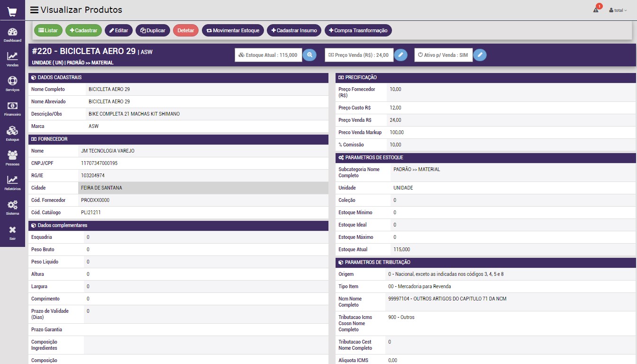This screenshot has height=364, width=637.
Task: Edit Preço Venda with pencil icon
Action: coord(400,55)
